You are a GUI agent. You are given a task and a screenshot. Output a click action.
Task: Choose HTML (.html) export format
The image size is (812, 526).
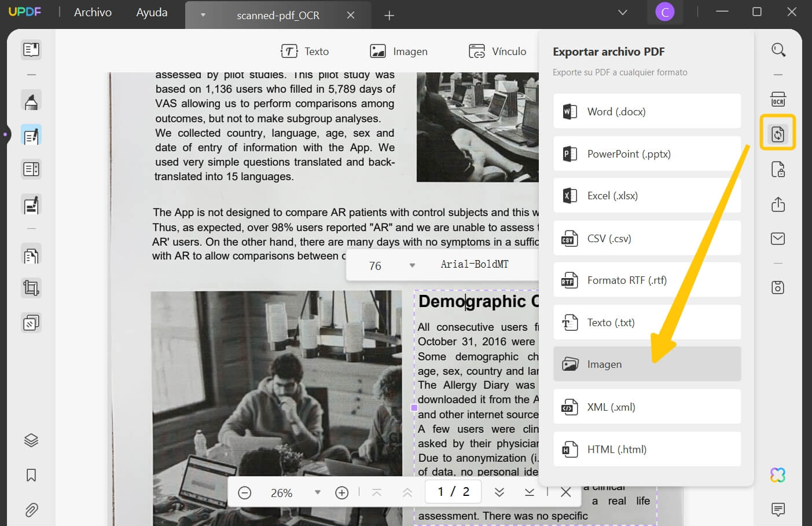pos(646,449)
